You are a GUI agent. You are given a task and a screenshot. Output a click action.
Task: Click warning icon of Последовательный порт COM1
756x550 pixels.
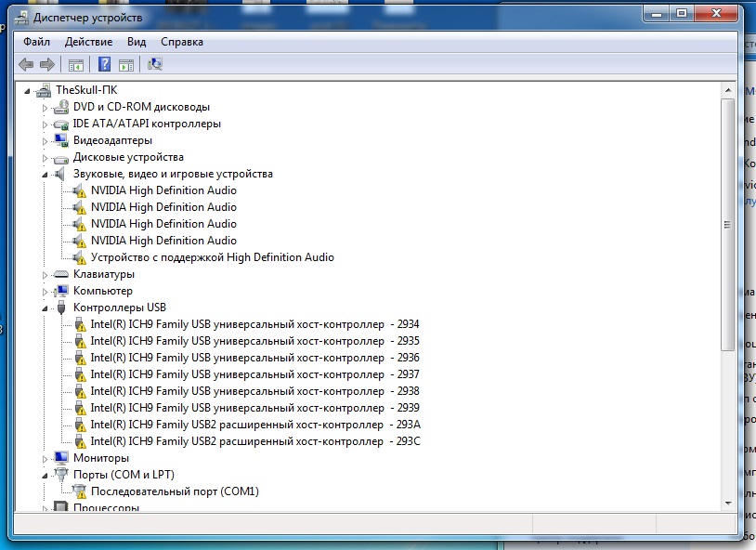pos(79,491)
